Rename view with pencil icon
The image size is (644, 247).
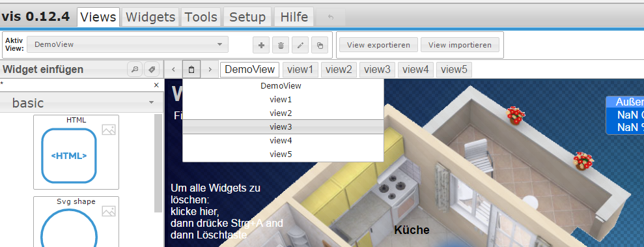tap(300, 45)
